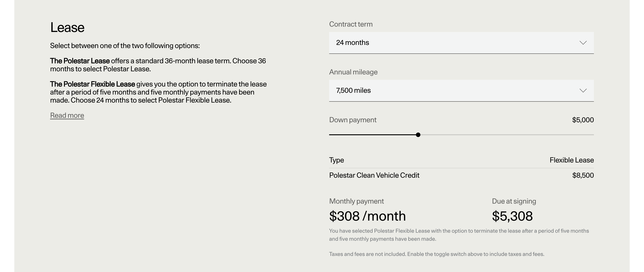This screenshot has width=644, height=272.
Task: Click the Lease heading
Action: pos(67,27)
